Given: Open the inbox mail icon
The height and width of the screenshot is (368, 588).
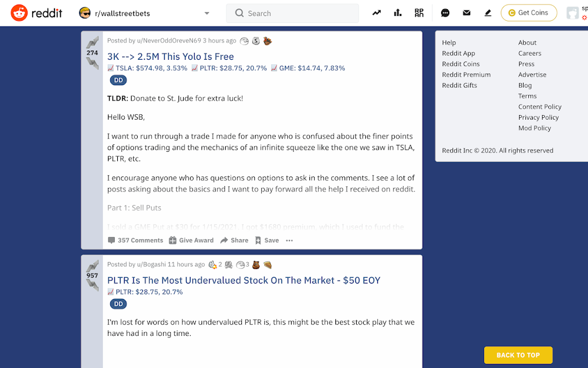Looking at the screenshot, I should 466,13.
